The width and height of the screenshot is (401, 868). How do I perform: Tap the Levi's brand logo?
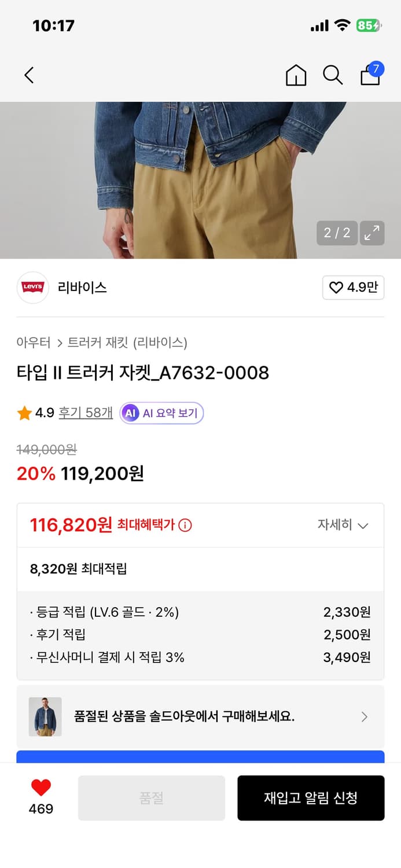[33, 288]
